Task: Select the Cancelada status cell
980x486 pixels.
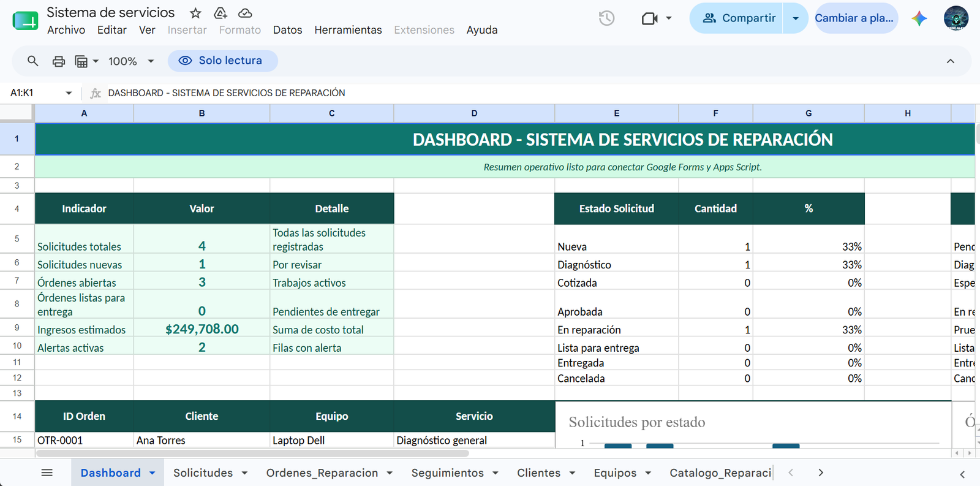Action: [616, 378]
